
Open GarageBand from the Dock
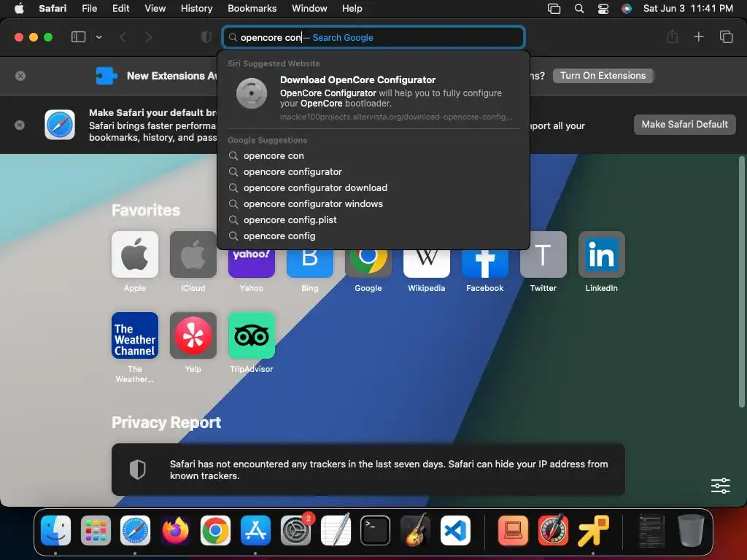pos(415,530)
